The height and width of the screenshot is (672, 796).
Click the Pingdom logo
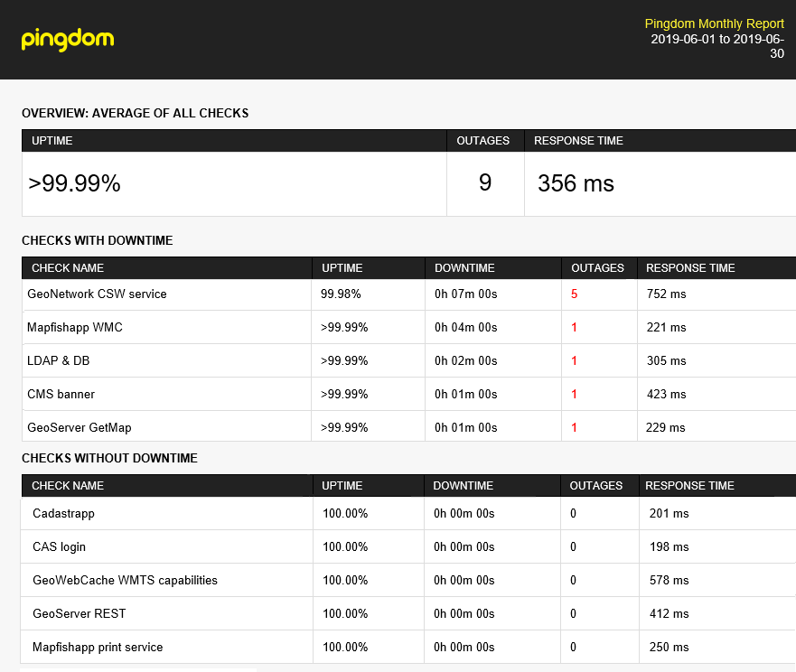[68, 40]
